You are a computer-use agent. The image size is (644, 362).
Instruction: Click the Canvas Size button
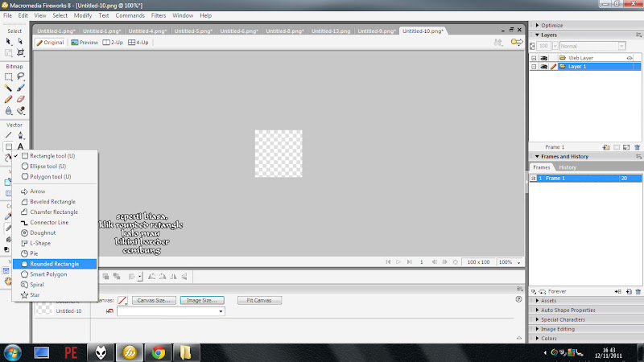pyautogui.click(x=155, y=300)
